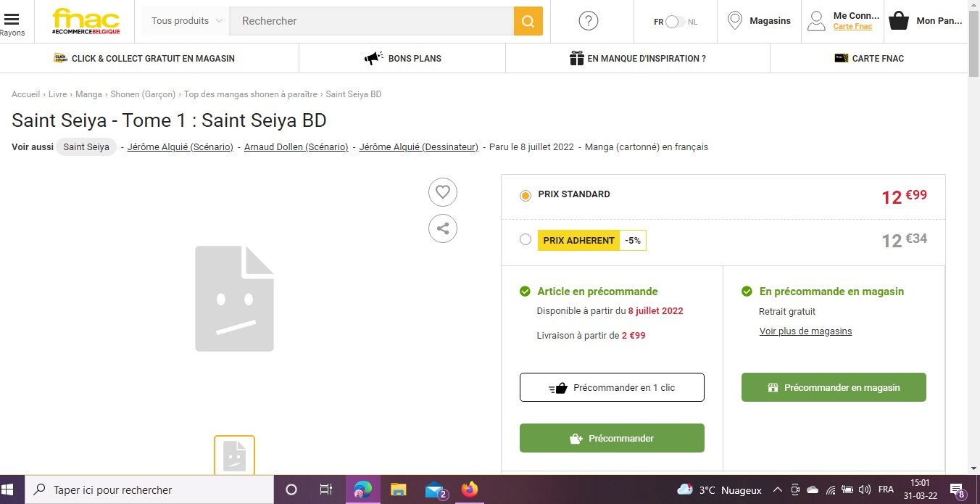Click the broken main product image

tap(234, 299)
